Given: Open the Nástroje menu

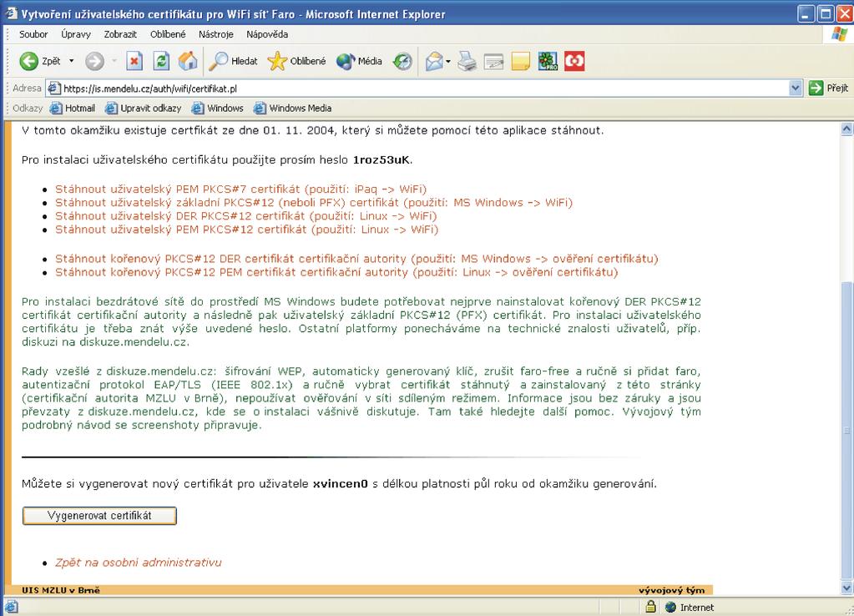Looking at the screenshot, I should click(x=215, y=34).
